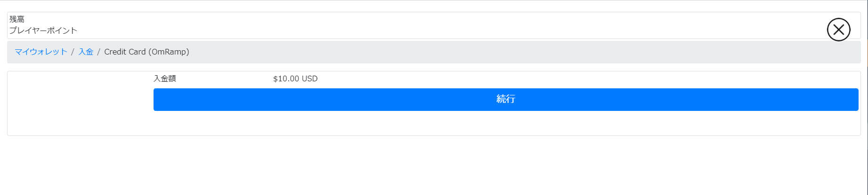Click the プレイヤーポイント label
868x195 pixels.
[43, 31]
